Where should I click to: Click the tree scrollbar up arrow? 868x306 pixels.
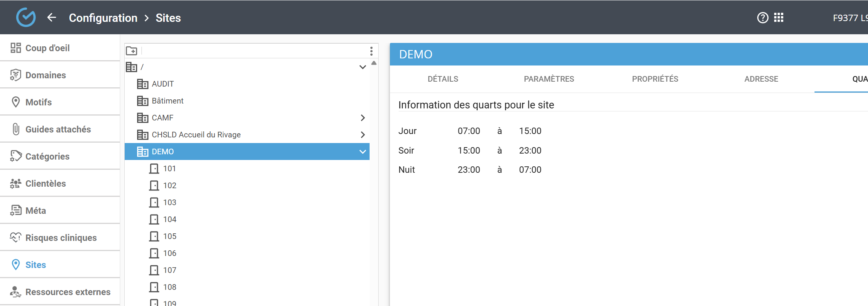(x=374, y=63)
